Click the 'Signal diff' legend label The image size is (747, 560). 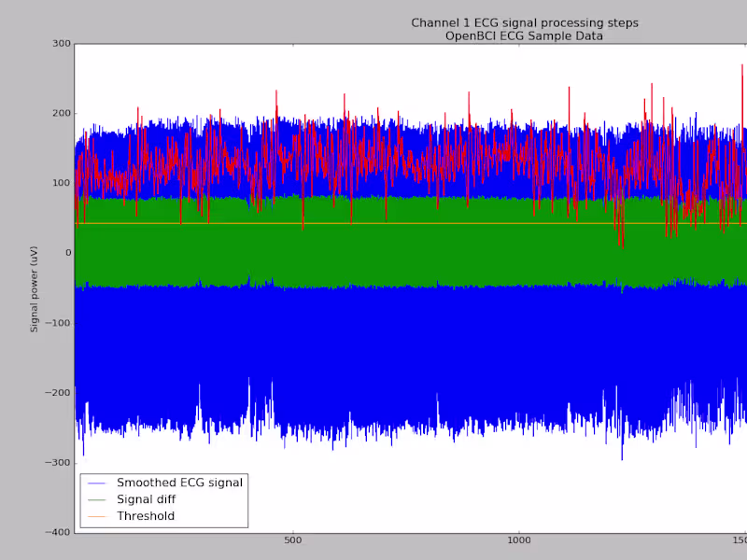(x=147, y=499)
